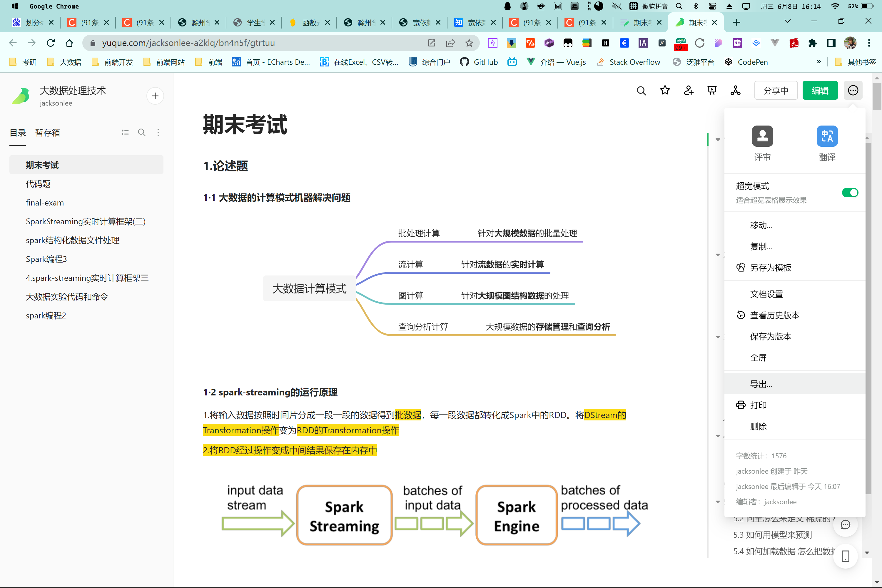Image resolution: width=882 pixels, height=588 pixels.
Task: Click the 评审 review icon
Action: 762,136
